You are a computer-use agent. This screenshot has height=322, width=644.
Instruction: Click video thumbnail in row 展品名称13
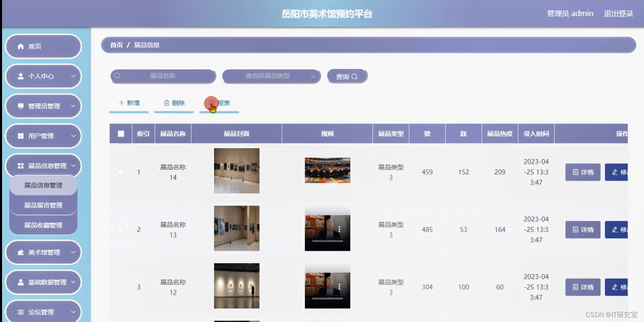click(x=328, y=229)
